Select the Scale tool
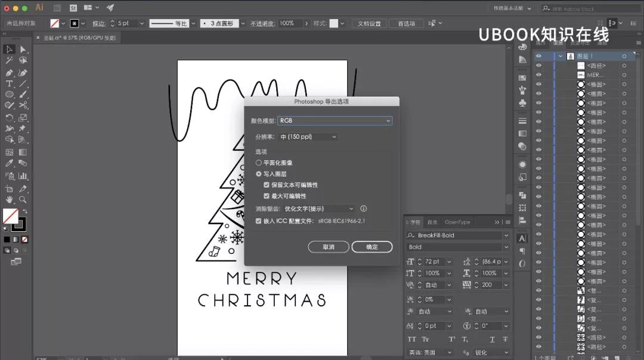The width and height of the screenshot is (644, 360). click(x=23, y=118)
